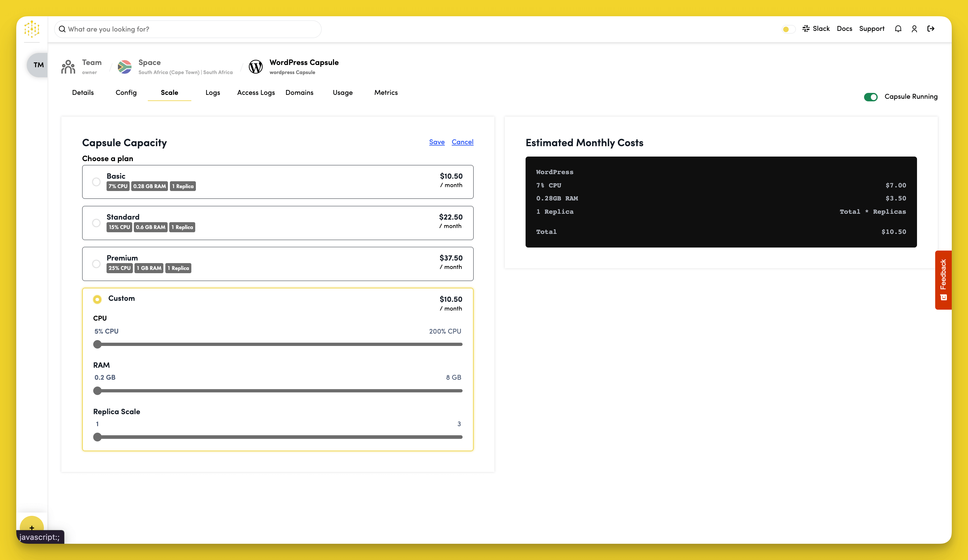
Task: Toggle the Capsule Running switch
Action: click(x=871, y=97)
